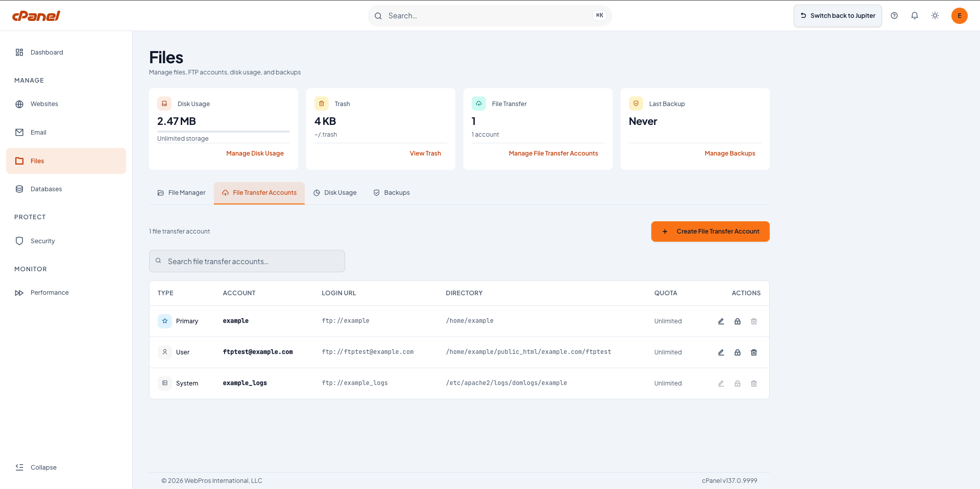Open the help question-mark icon
Screen dimensions: 980x489
894,16
